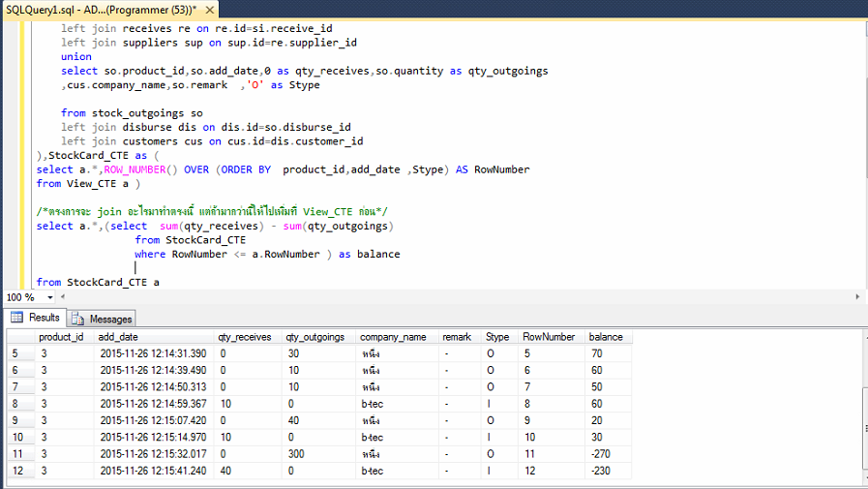Click the qty_receives column header

click(x=245, y=337)
